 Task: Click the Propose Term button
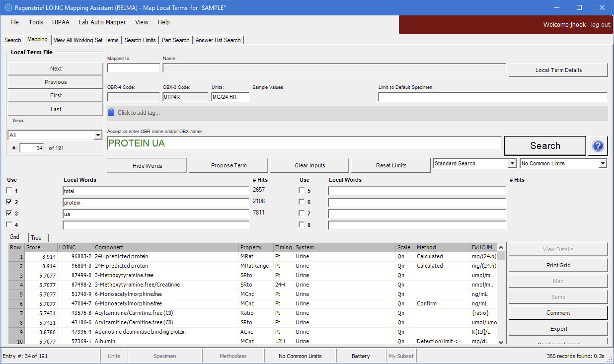click(229, 165)
